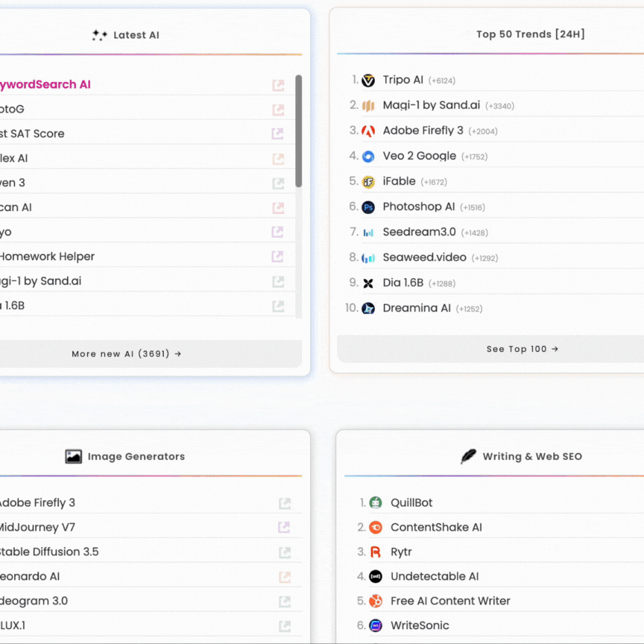This screenshot has width=644, height=644.
Task: Open external link icon beside KeywordSearch AI
Action: 278,85
